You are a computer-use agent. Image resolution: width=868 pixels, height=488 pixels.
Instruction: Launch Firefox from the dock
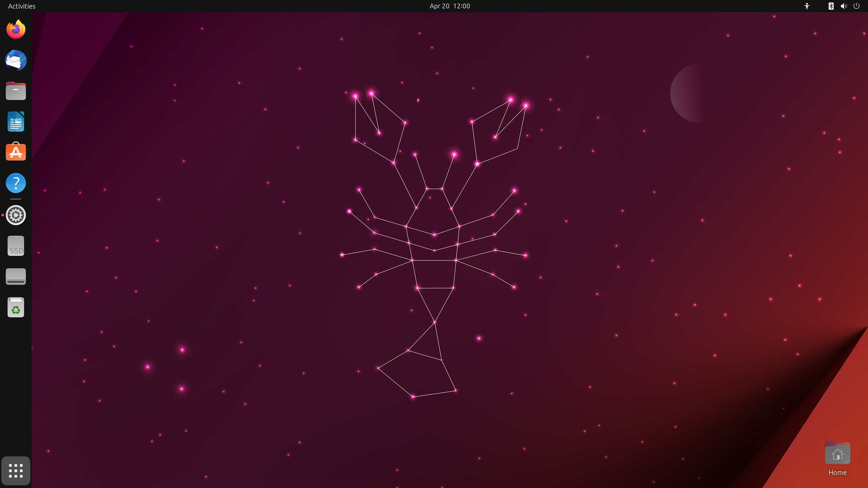tap(16, 30)
